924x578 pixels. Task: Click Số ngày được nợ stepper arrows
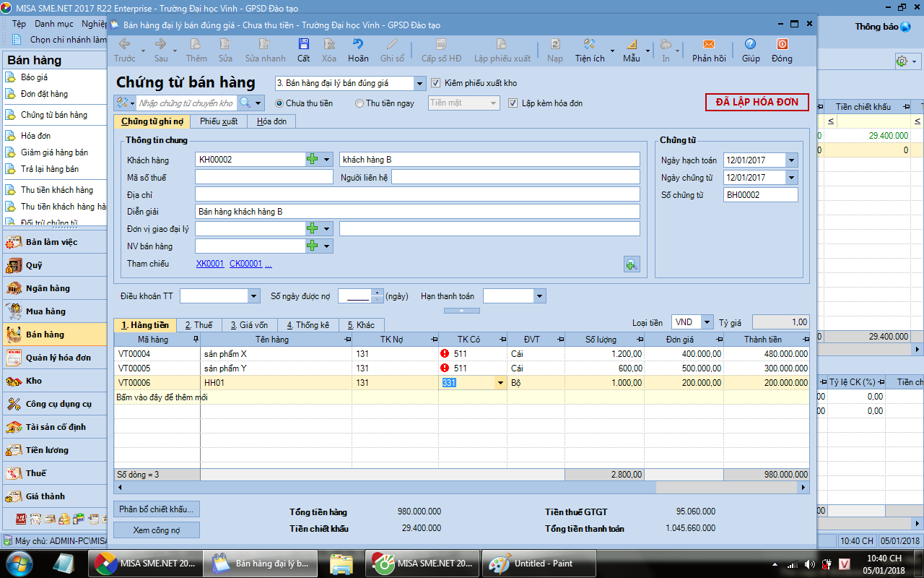click(377, 296)
